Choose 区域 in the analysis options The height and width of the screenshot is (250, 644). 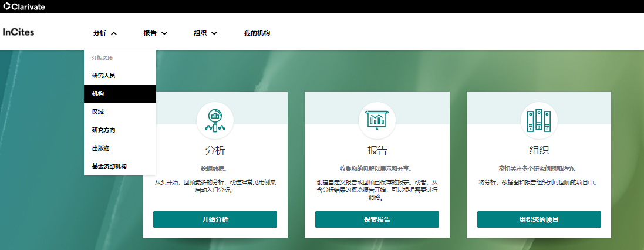tap(98, 112)
